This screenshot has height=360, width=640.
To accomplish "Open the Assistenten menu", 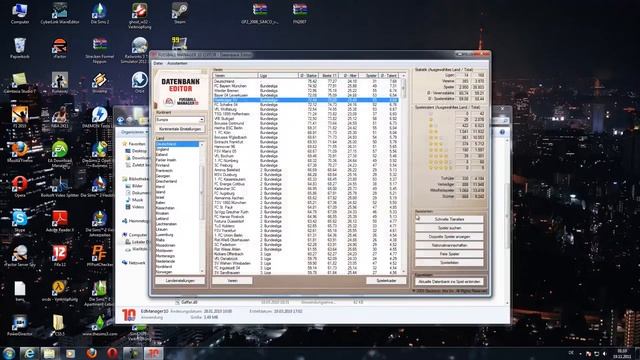I will pos(177,63).
